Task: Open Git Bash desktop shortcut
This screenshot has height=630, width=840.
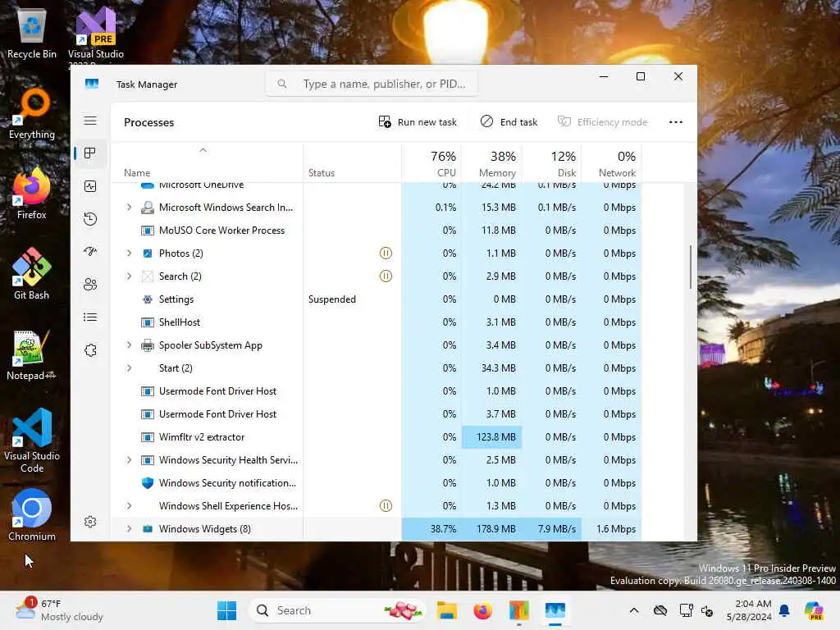Action: 32,274
